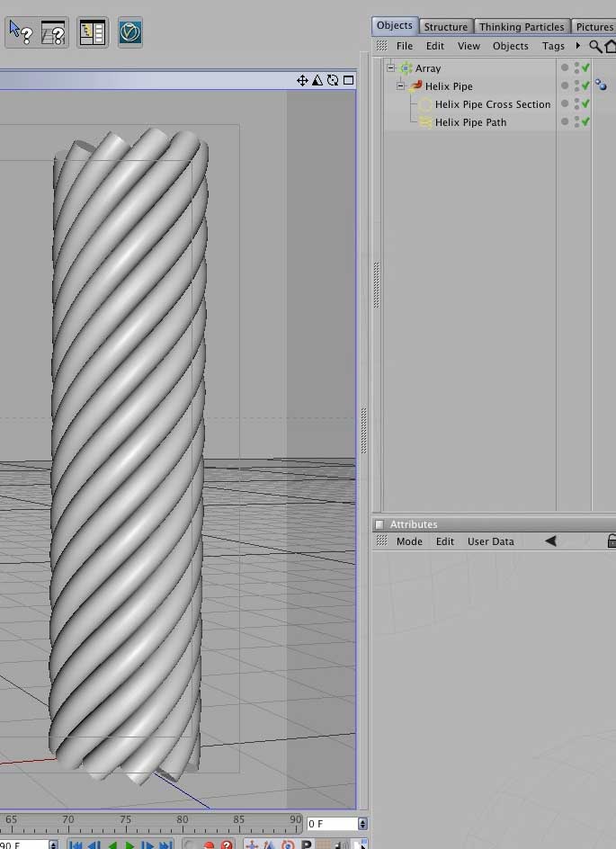Screen dimensions: 616x849
Task: Open the Objects panel View menu
Action: click(x=469, y=46)
